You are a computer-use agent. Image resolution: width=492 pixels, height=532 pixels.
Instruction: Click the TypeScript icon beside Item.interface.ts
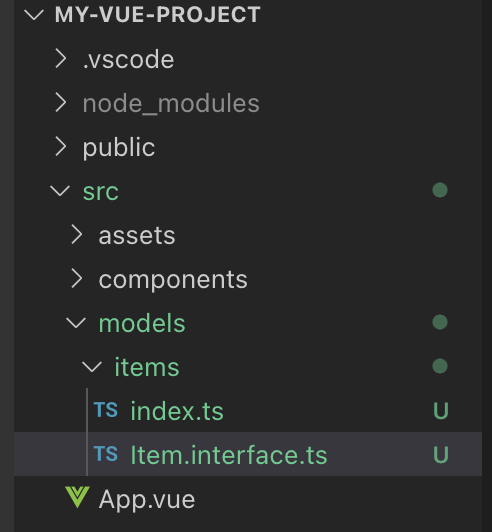click(106, 454)
